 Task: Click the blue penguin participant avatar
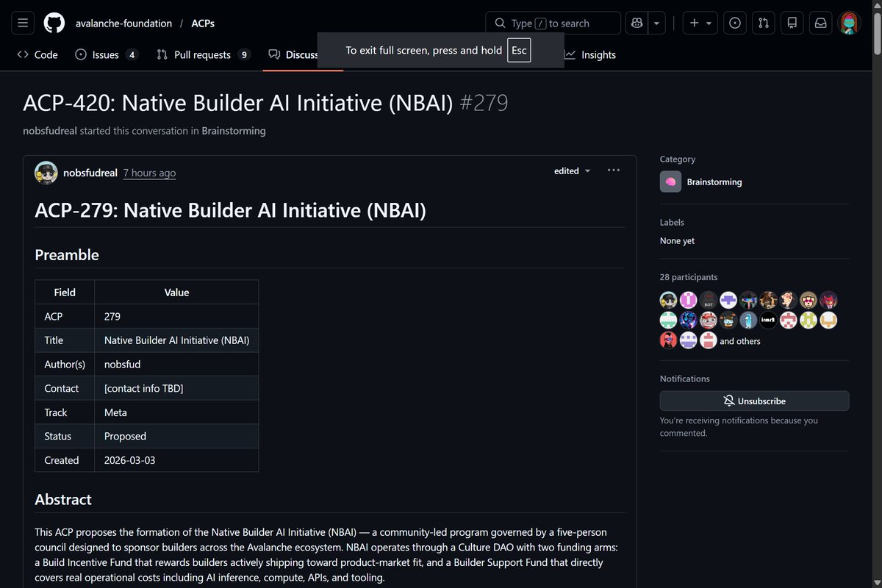748,320
